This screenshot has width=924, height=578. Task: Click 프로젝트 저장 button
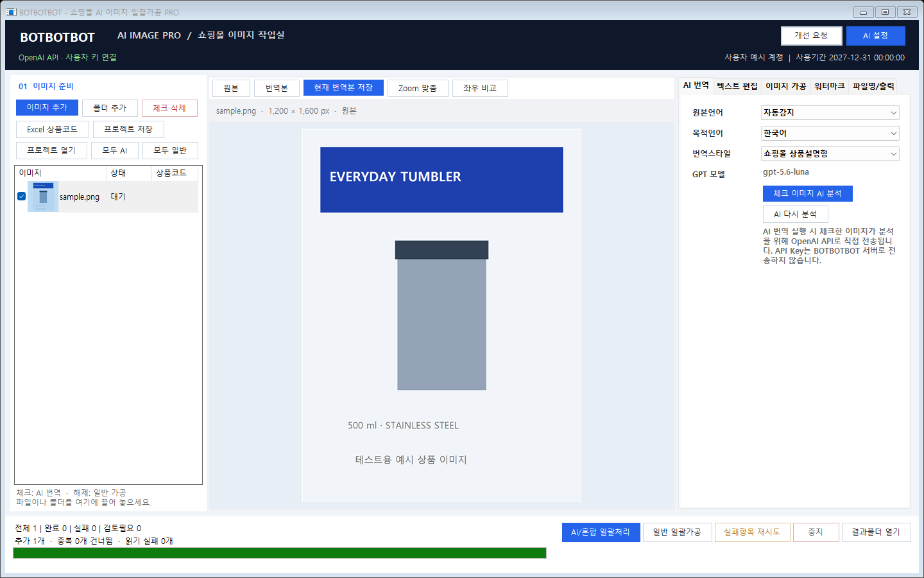pos(128,129)
